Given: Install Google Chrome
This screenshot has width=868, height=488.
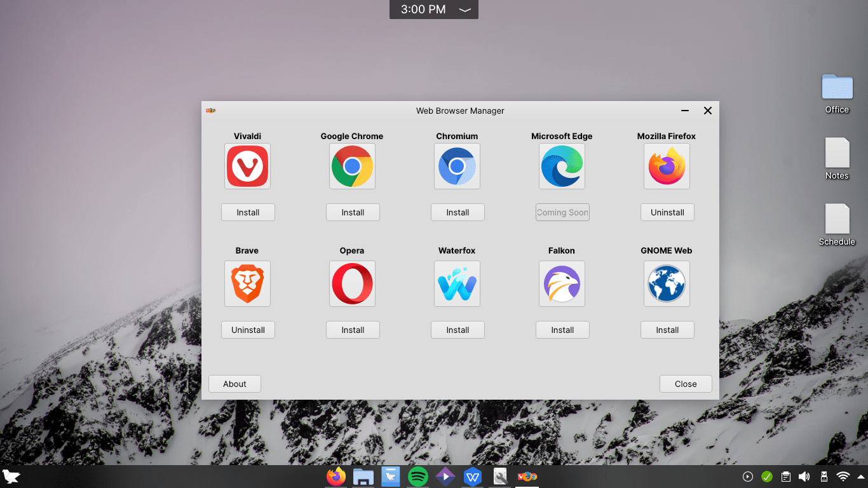Looking at the screenshot, I should (x=353, y=212).
